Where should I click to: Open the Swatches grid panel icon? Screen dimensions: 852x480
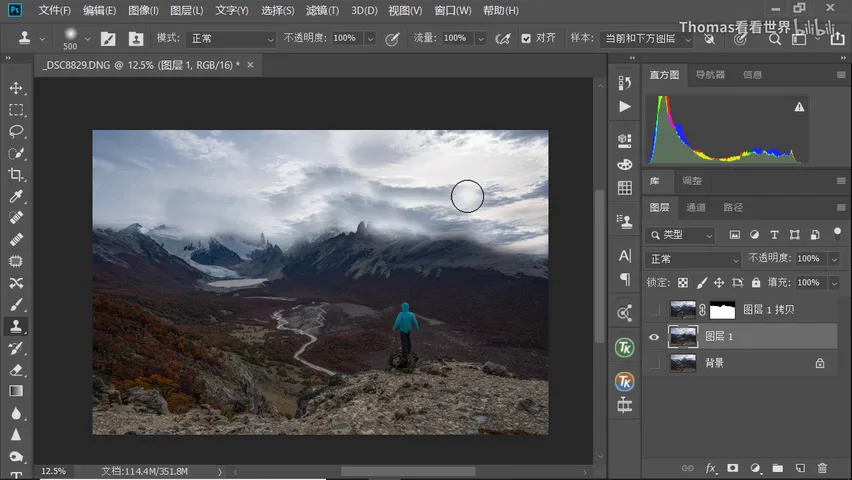(x=625, y=188)
